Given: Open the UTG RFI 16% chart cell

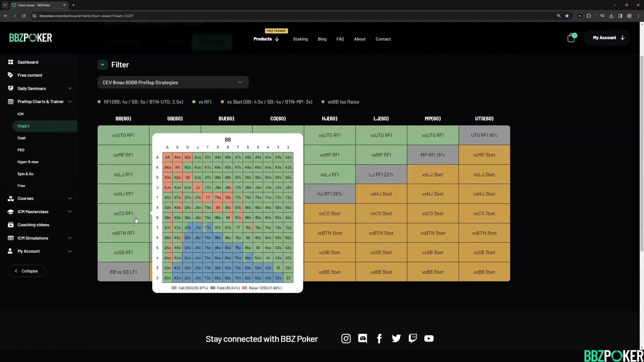Looking at the screenshot, I should (484, 135).
